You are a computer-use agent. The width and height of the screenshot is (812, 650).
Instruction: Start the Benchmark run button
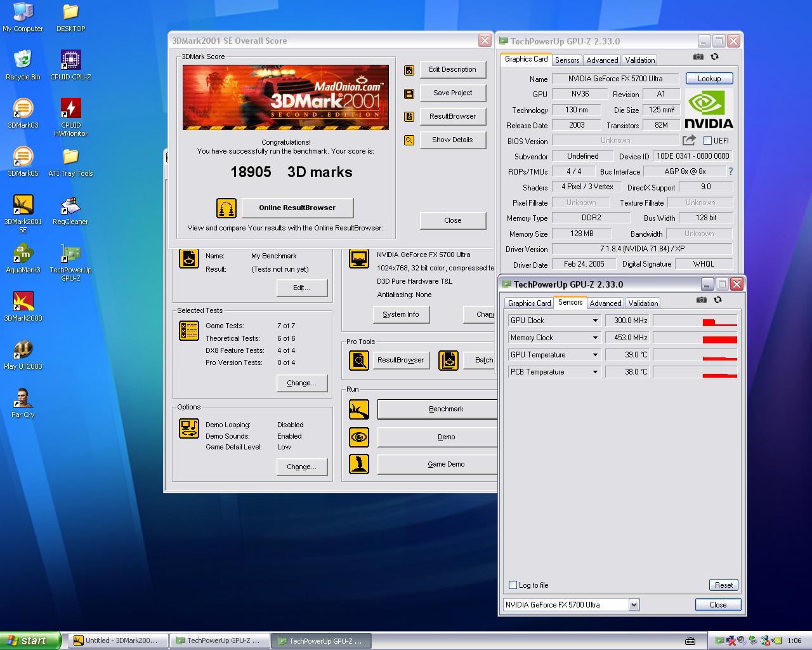[x=437, y=409]
